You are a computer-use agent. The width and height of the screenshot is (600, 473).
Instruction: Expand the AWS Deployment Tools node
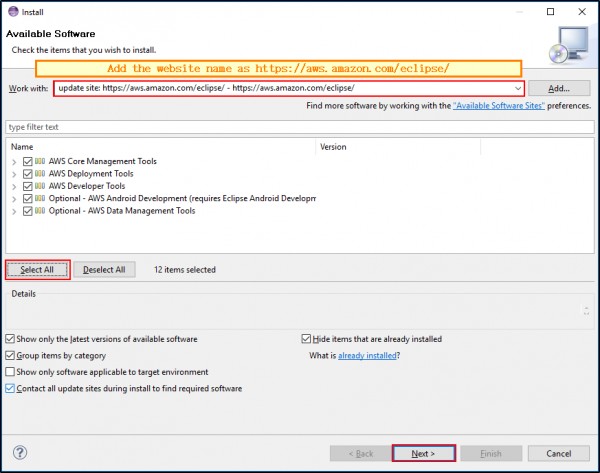(14, 174)
